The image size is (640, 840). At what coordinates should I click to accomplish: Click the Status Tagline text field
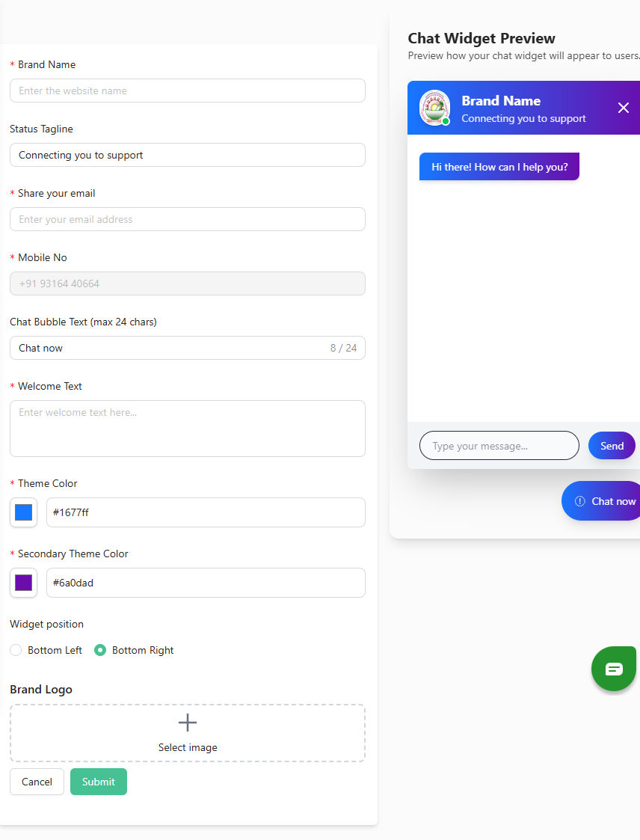(x=187, y=155)
